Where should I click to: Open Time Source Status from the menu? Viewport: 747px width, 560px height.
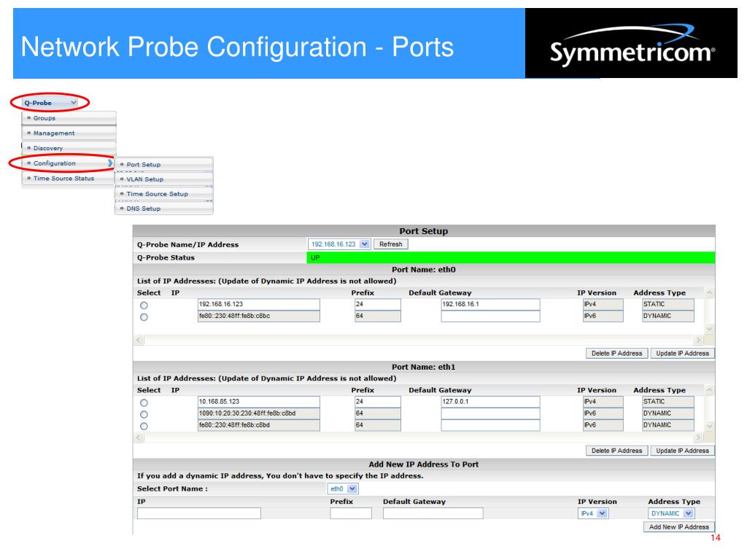68,178
